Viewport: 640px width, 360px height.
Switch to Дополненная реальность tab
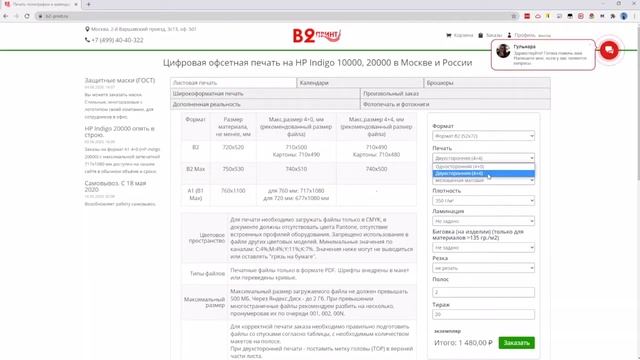(x=265, y=104)
